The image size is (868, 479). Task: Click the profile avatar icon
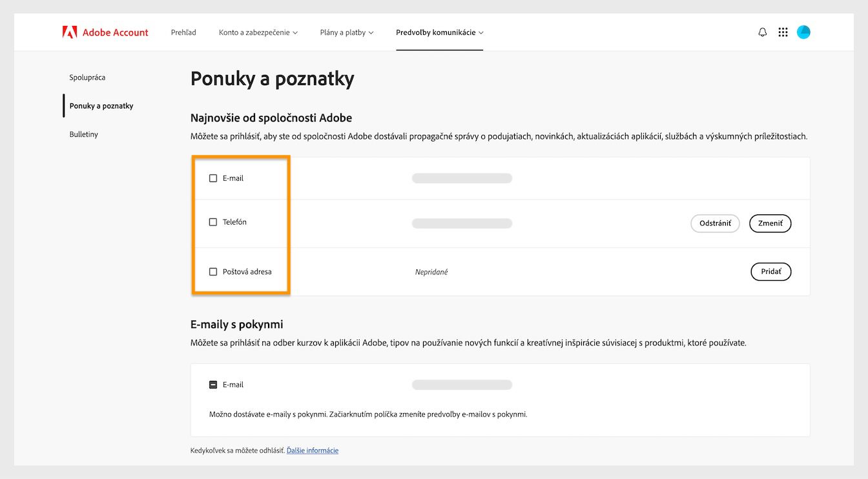(803, 32)
